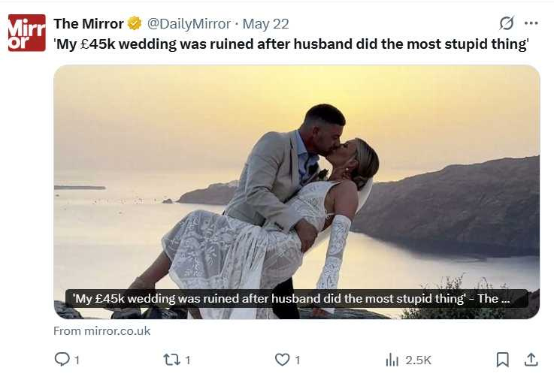
Task: Open the From mirror.co.uk link
Action: click(x=102, y=331)
